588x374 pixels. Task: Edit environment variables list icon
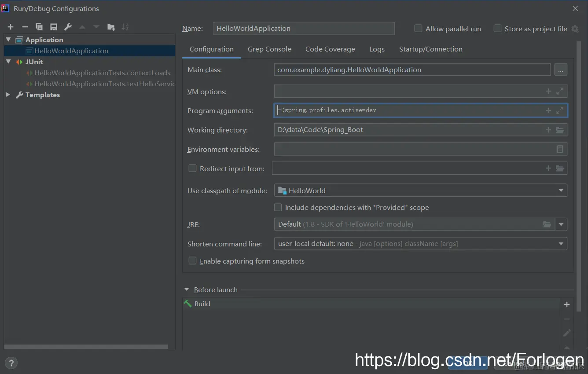tap(560, 149)
